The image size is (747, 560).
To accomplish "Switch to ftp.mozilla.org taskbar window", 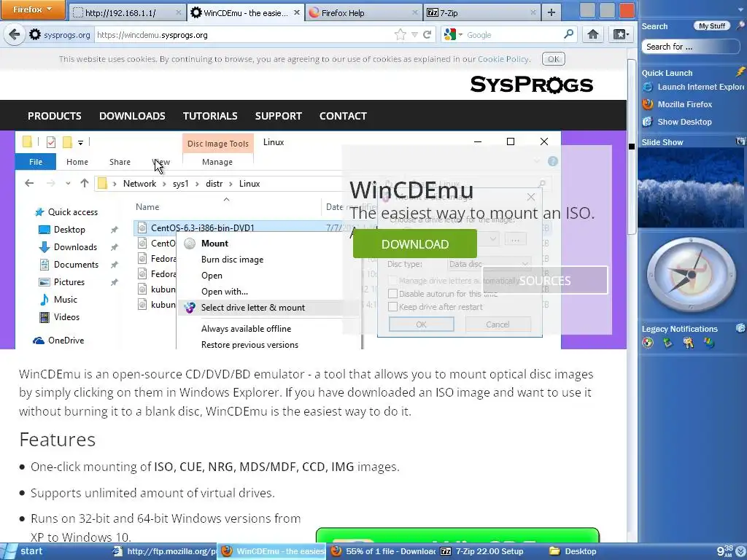I will 163,551.
